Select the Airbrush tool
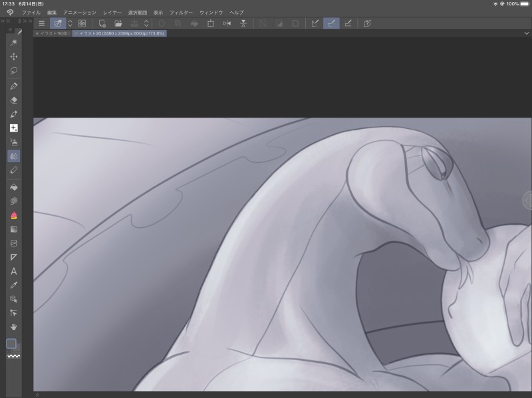The image size is (532, 398). click(14, 142)
